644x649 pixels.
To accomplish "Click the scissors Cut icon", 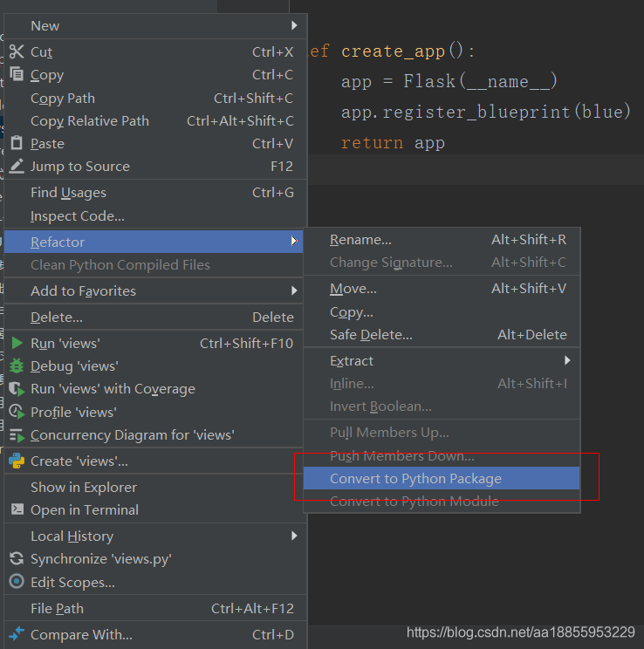I will pos(17,51).
